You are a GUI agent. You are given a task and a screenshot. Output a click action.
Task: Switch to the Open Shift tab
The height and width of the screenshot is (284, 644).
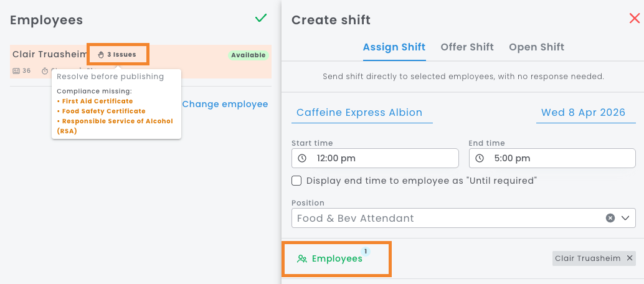point(536,47)
